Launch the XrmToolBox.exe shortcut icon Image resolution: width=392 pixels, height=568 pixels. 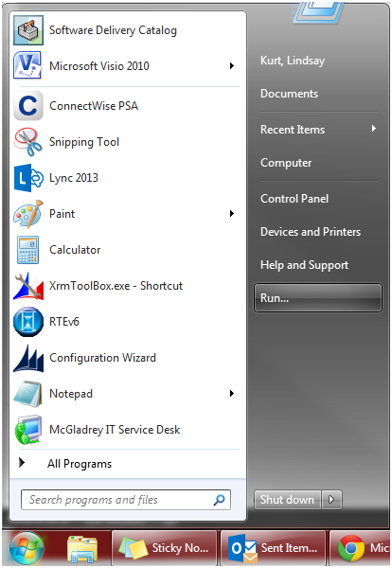tap(28, 286)
